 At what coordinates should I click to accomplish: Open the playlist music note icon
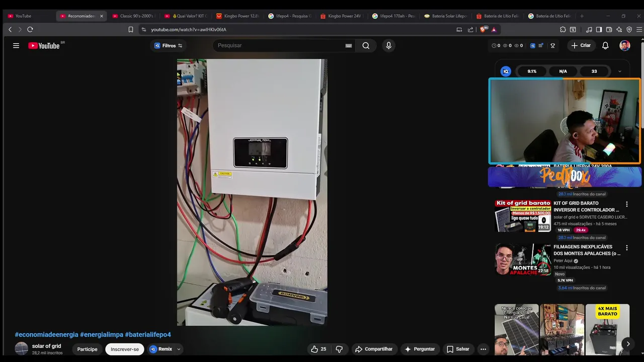[x=589, y=30]
